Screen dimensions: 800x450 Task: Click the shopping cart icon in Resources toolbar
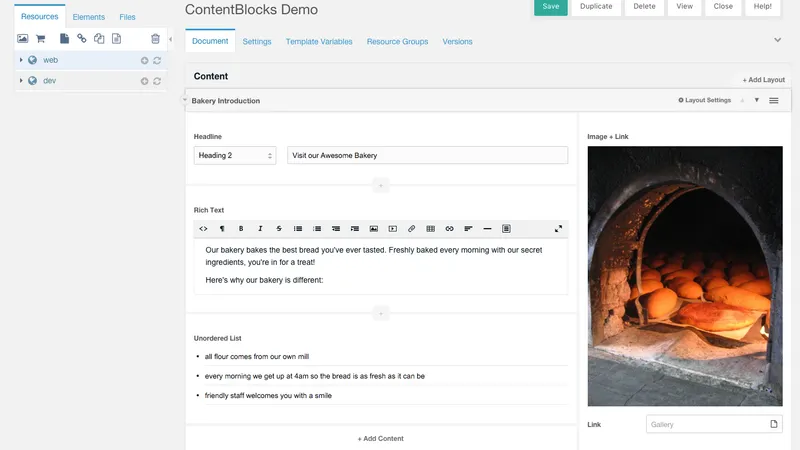point(41,38)
